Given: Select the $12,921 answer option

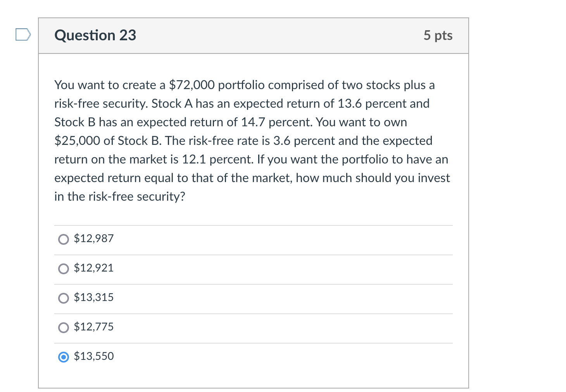Looking at the screenshot, I should [63, 268].
